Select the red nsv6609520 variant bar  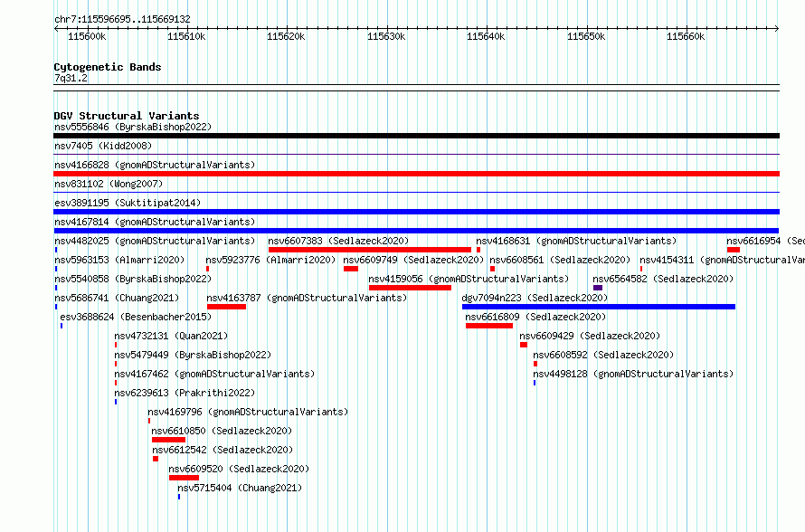pos(184,478)
